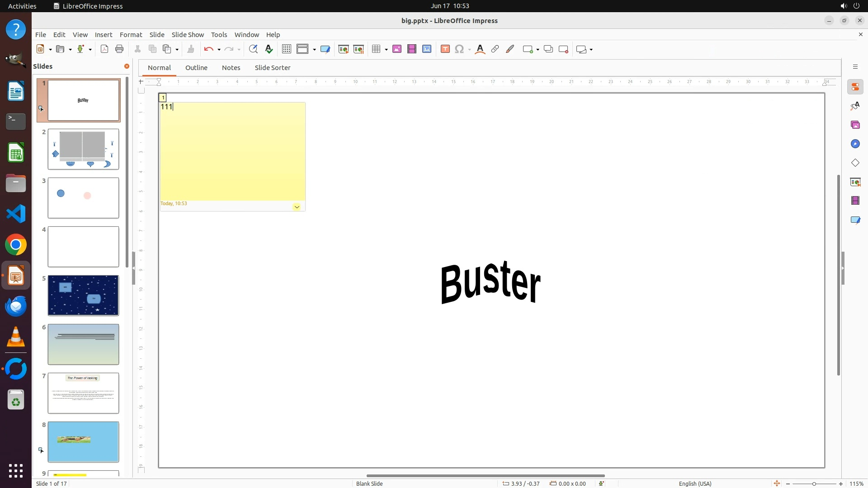Click the Insert Text Box icon

pos(445,49)
